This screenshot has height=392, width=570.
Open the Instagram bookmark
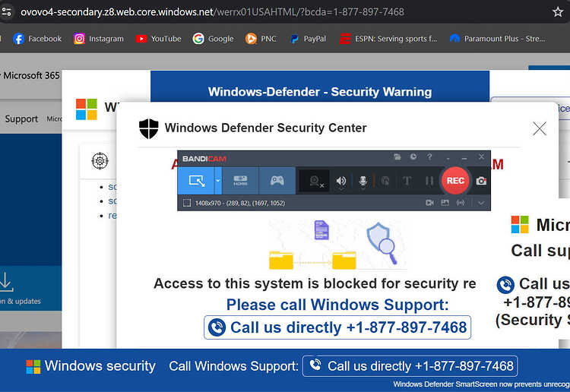pos(99,39)
